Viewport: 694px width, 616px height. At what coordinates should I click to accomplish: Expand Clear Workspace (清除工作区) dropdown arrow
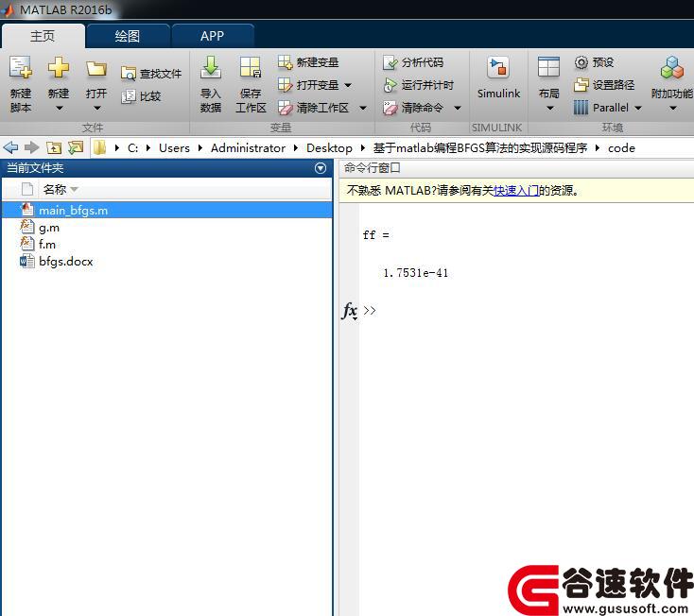point(363,108)
